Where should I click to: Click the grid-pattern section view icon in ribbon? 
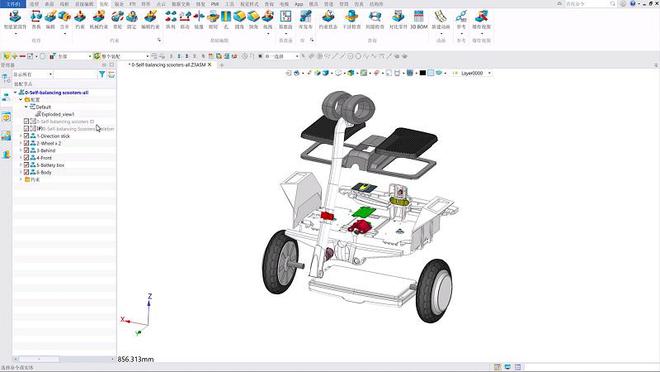click(x=285, y=19)
